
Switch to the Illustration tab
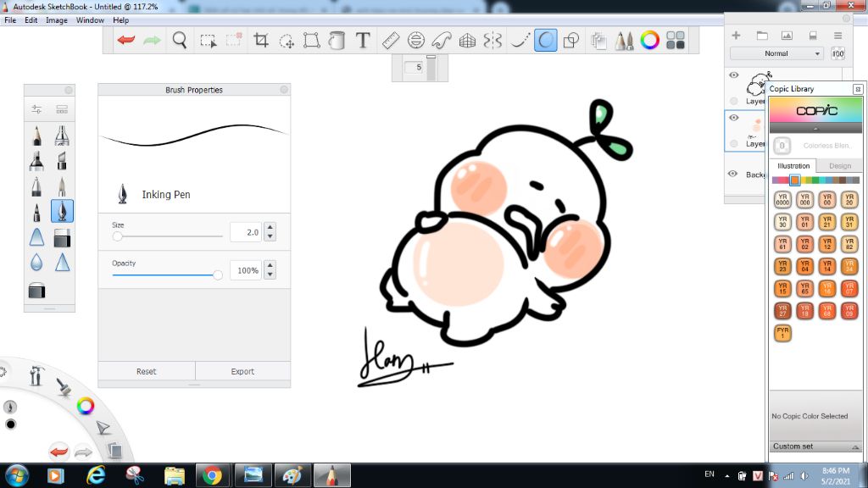tap(793, 165)
